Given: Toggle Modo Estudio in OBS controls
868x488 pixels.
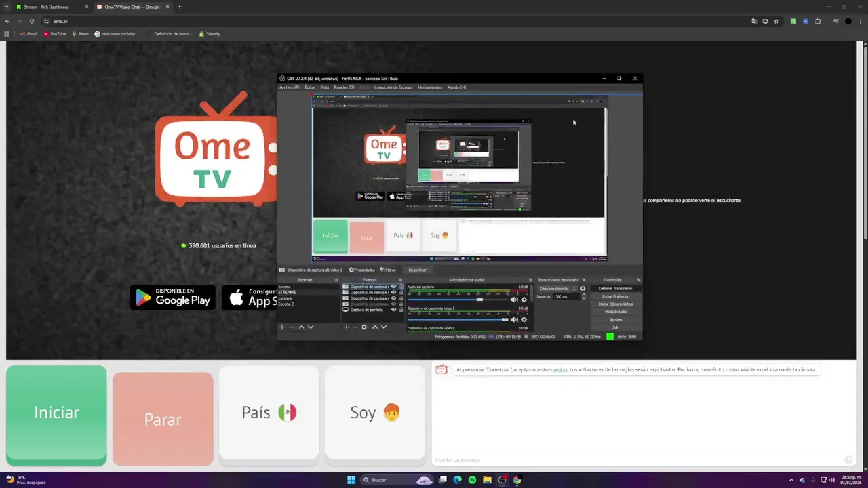Looking at the screenshot, I should pyautogui.click(x=616, y=312).
